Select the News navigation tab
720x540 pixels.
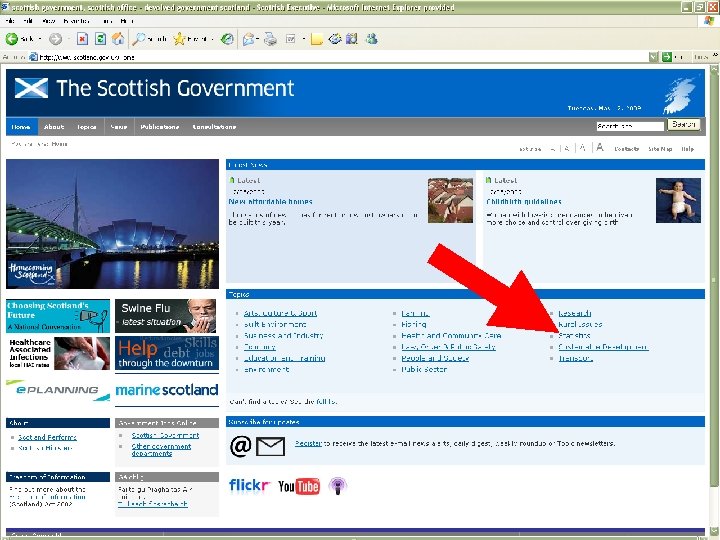tap(119, 127)
